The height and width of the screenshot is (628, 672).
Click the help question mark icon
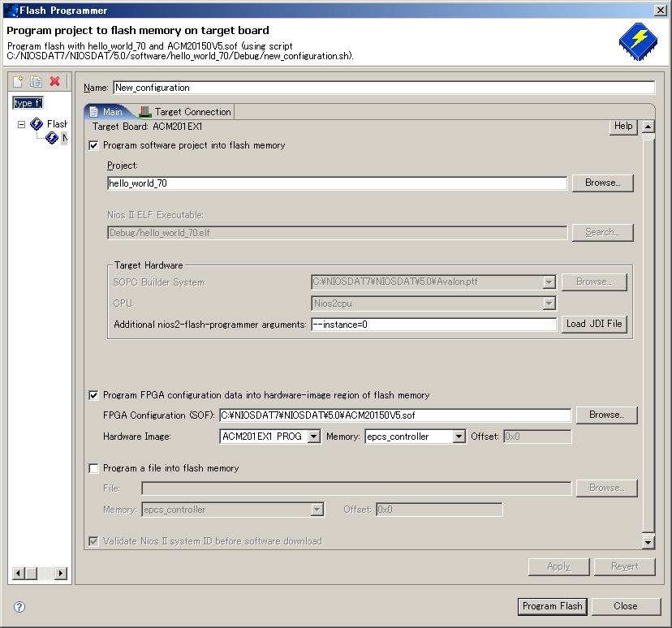[x=19, y=607]
